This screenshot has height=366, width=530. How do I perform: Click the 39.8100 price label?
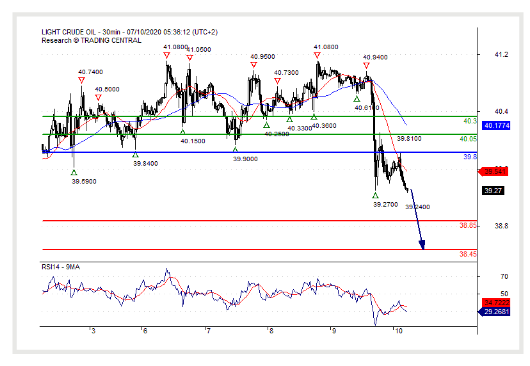[x=409, y=139]
